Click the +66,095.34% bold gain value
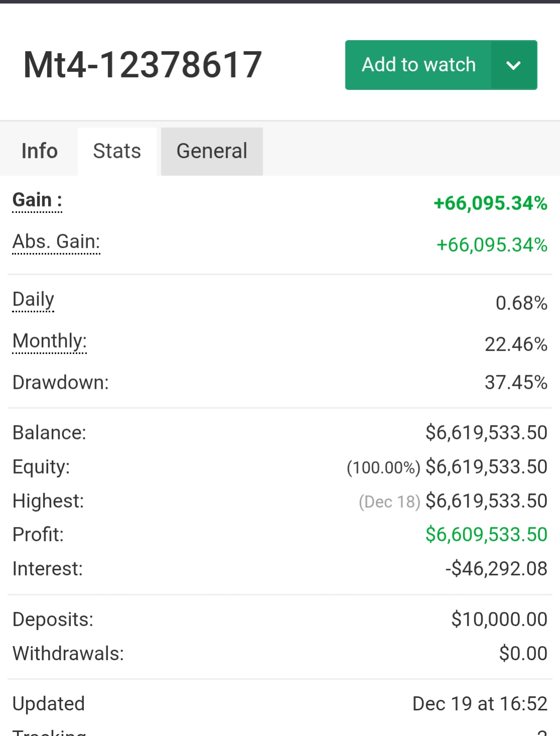 490,203
